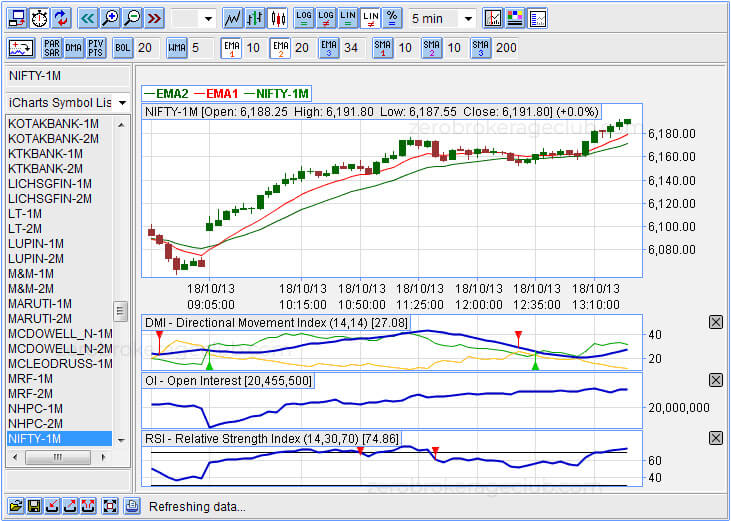This screenshot has height=521, width=731.
Task: Switch to OHLC bar chart style icon
Action: [x=255, y=19]
